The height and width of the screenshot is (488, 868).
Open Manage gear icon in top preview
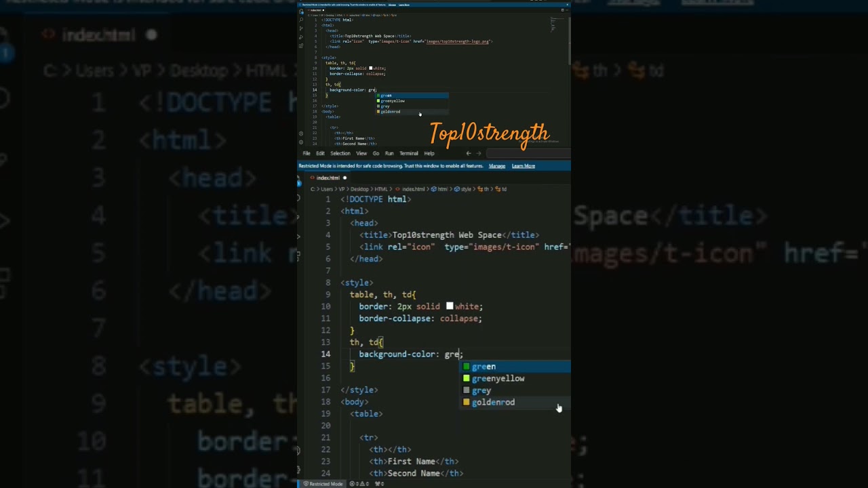click(301, 142)
